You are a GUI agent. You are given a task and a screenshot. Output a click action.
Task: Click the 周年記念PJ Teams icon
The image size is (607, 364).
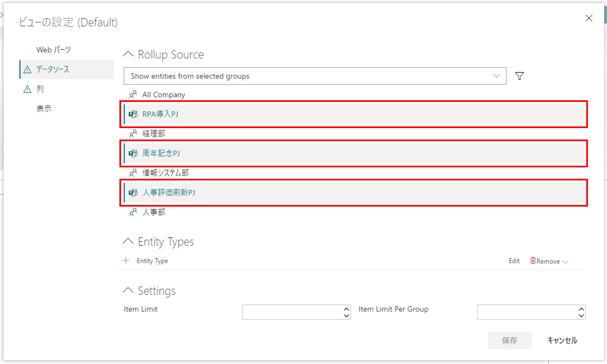(133, 153)
